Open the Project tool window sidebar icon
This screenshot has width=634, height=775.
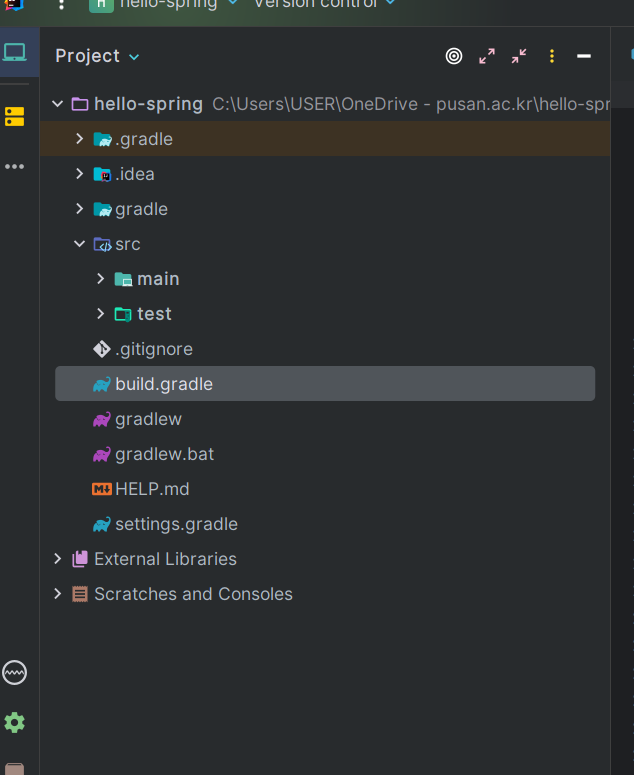[x=15, y=53]
